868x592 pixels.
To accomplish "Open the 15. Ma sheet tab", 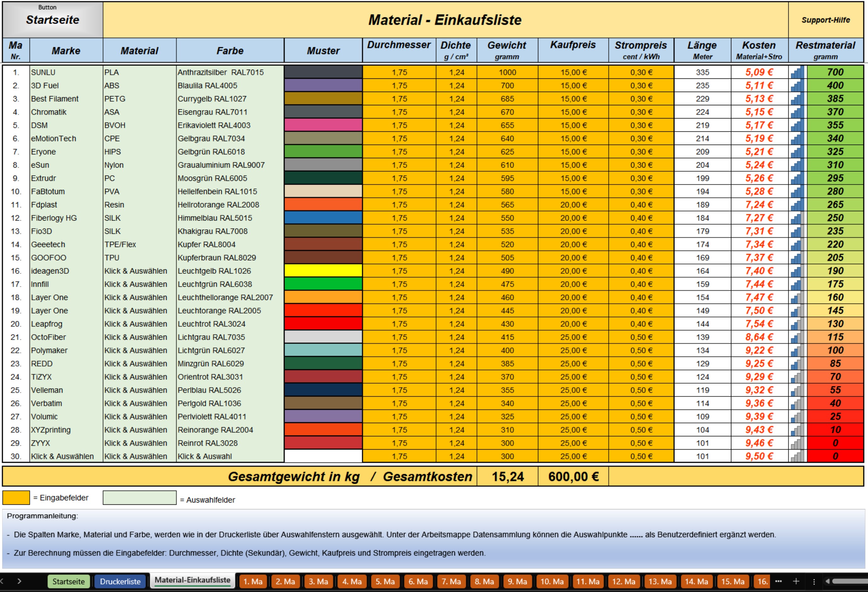I will (x=733, y=581).
